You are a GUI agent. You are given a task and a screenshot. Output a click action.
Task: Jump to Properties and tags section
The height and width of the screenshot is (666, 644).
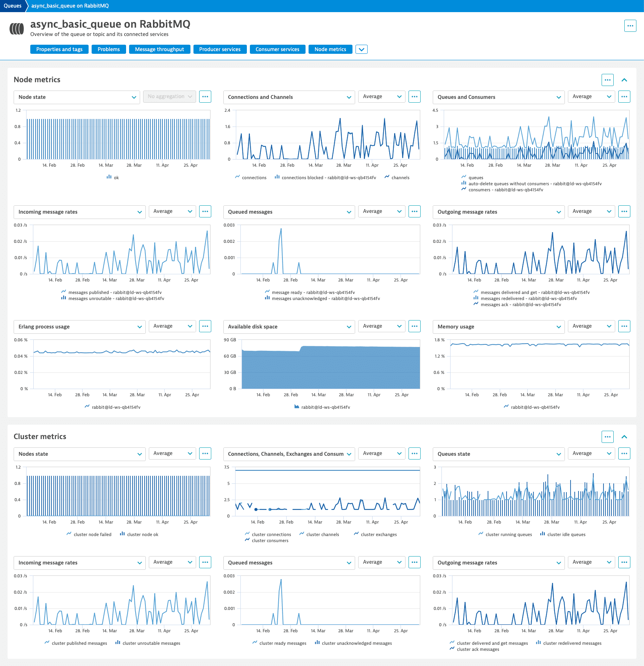pos(59,49)
